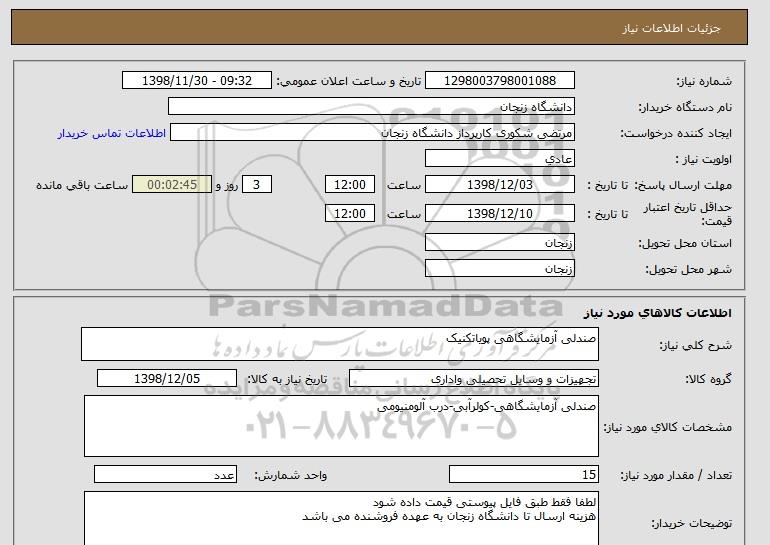Screen dimensions: 770x545
Task: Open the buyer contact info link (اطلاعات تماس خریدار)
Action: (111, 133)
